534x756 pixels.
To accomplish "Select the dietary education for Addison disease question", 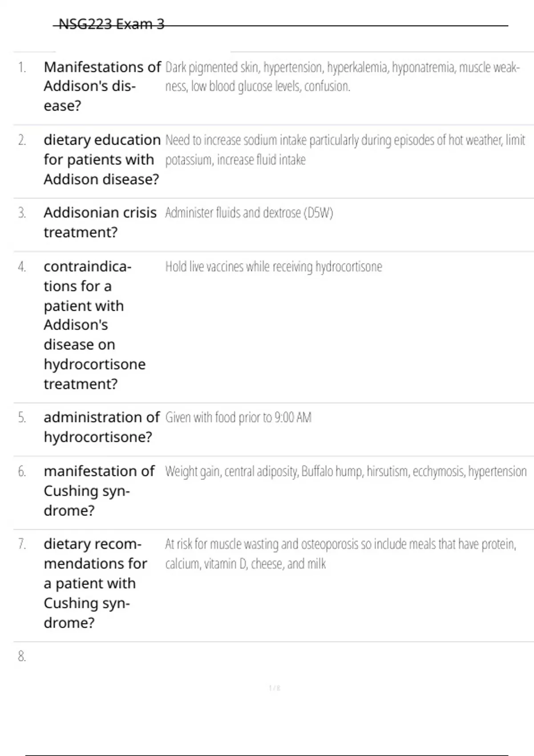I will (x=102, y=159).
